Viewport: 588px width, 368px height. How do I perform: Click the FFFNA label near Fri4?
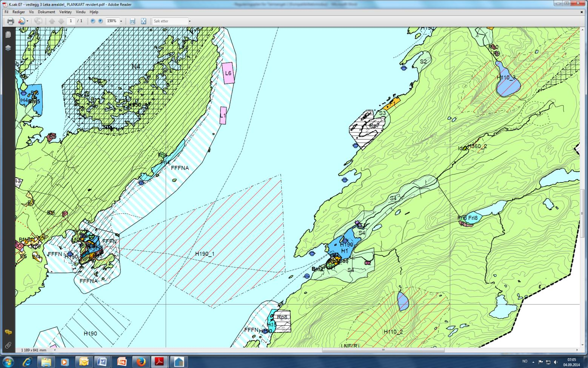coord(180,168)
